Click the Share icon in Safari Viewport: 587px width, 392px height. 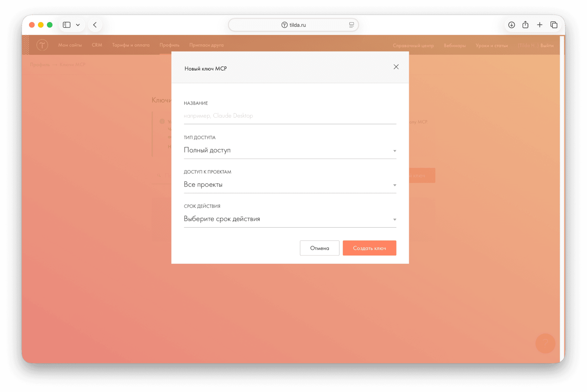526,24
